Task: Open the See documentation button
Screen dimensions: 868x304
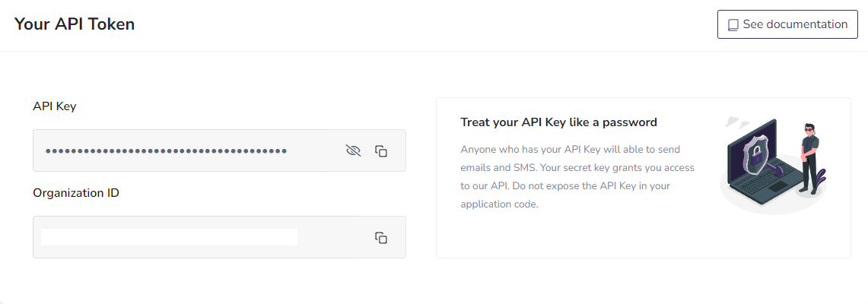Action: click(x=787, y=24)
